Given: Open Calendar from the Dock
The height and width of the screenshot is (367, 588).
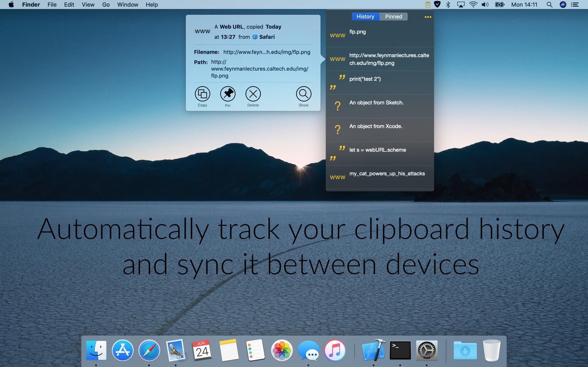Looking at the screenshot, I should [202, 350].
